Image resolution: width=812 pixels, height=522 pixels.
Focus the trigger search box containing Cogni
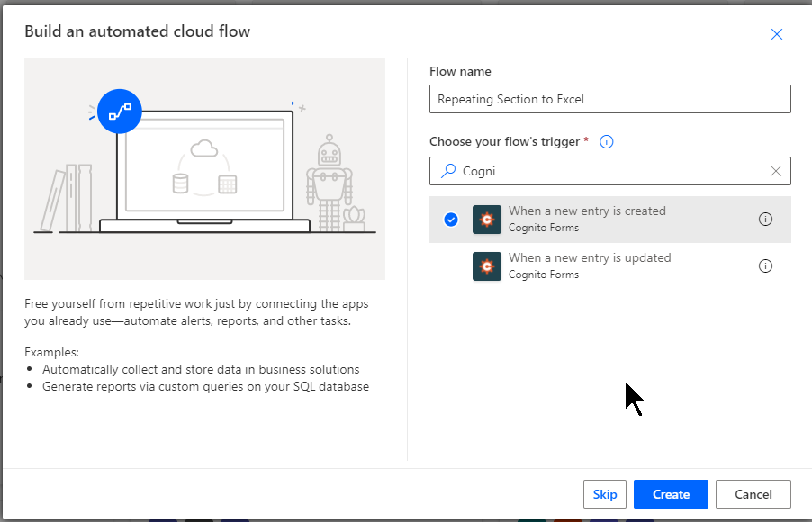click(x=612, y=171)
